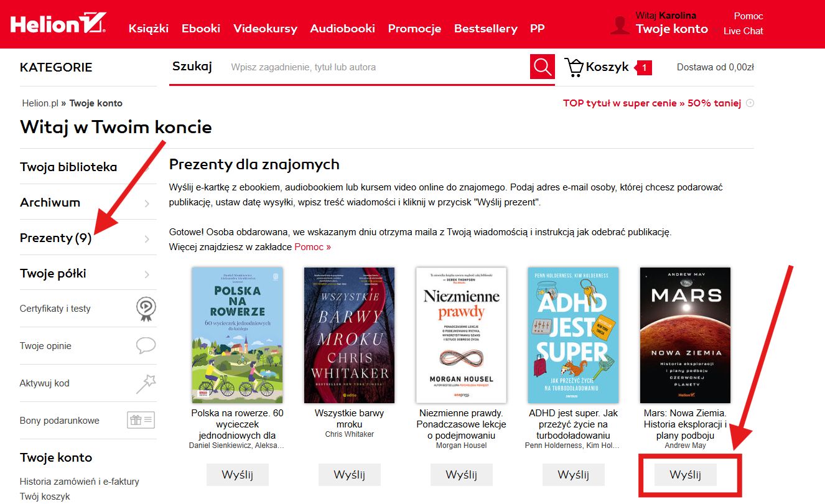
Task: Click the Aktywuj kod magic wand icon
Action: [x=146, y=383]
